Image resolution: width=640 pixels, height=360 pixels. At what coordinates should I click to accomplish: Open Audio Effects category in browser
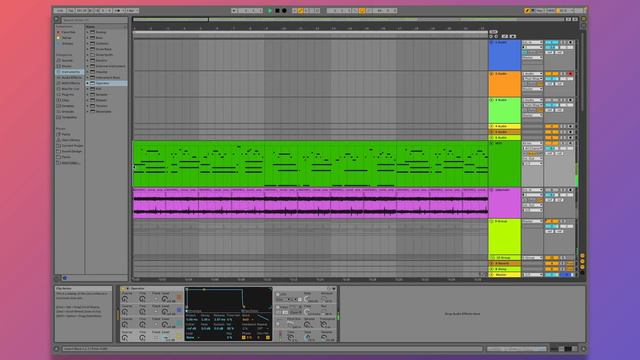[x=71, y=78]
